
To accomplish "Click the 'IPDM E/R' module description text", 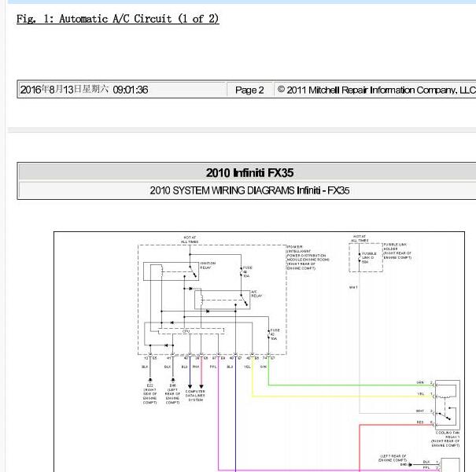I will coord(308,257).
